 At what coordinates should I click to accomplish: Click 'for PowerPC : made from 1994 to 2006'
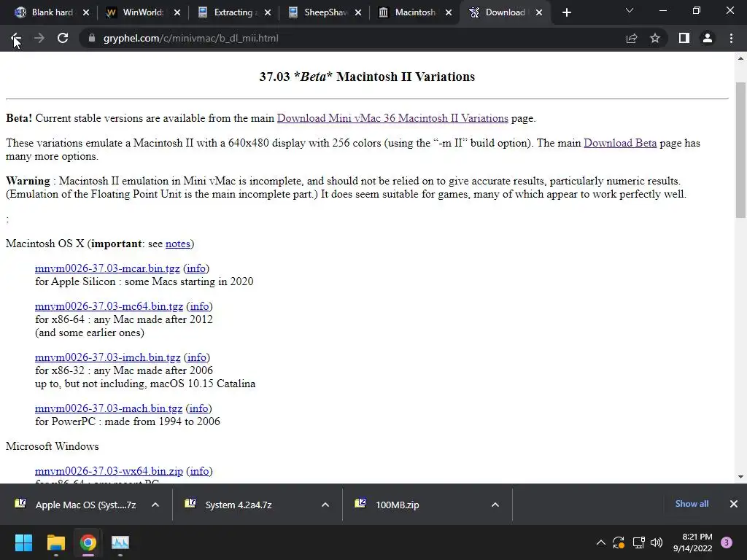click(x=127, y=421)
